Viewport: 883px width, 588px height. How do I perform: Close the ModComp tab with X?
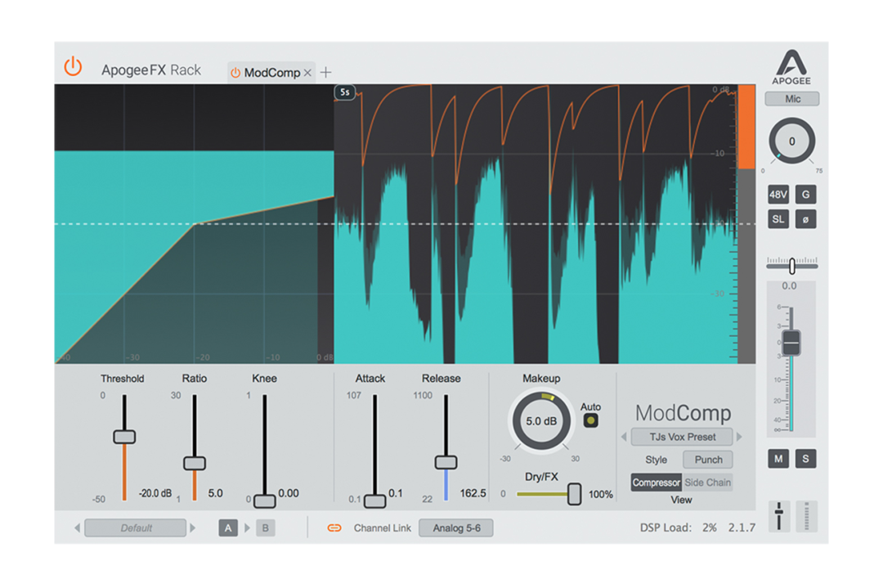307,73
